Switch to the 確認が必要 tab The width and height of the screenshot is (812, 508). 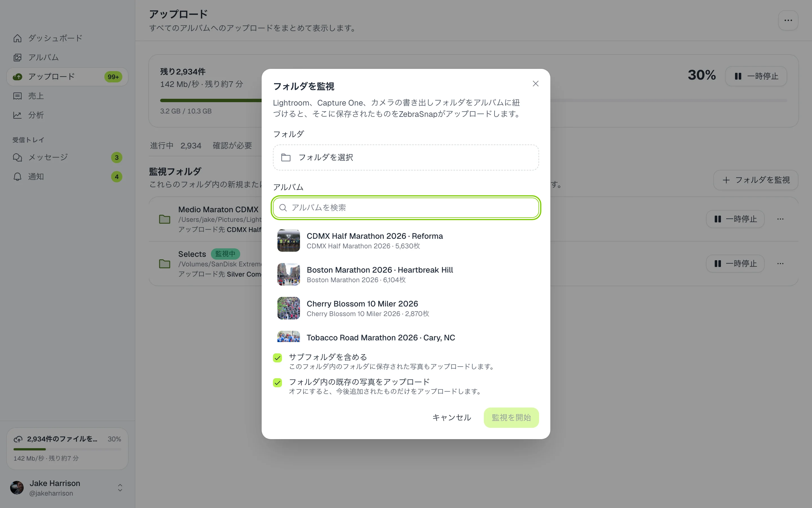point(232,145)
